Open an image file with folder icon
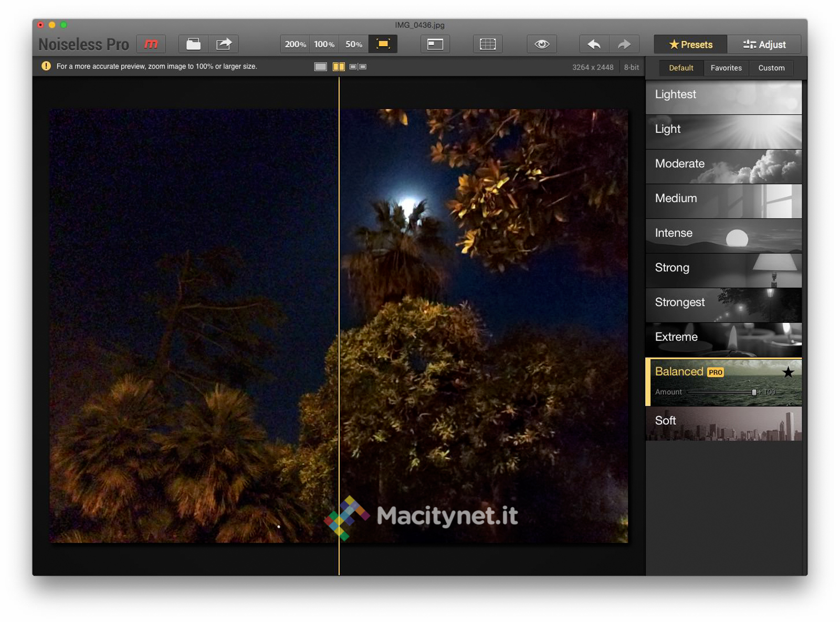Image resolution: width=840 pixels, height=622 pixels. 193,44
